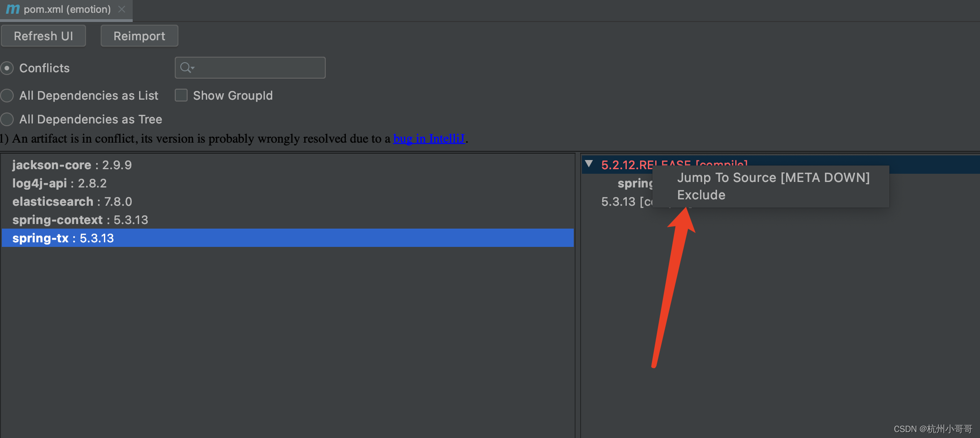Select the Conflicts radio button
The height and width of the screenshot is (438, 980).
pyautogui.click(x=7, y=68)
